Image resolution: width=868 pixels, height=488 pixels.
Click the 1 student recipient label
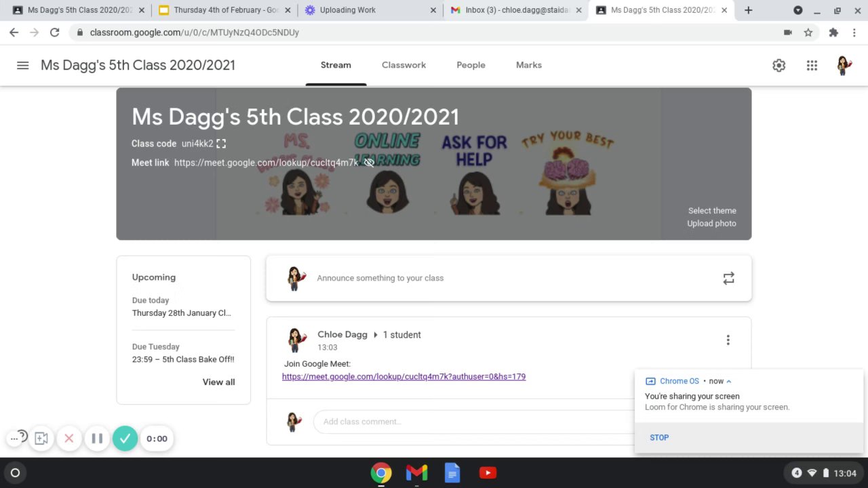tap(401, 335)
